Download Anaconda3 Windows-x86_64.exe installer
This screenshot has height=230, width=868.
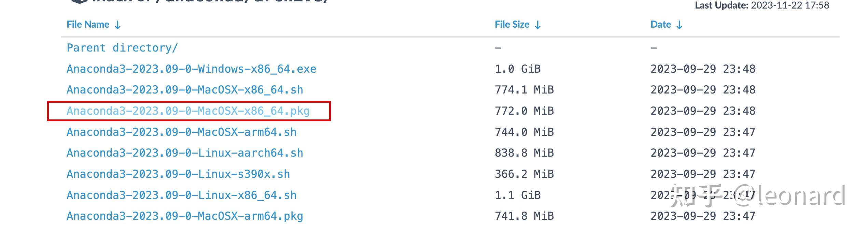click(x=191, y=69)
